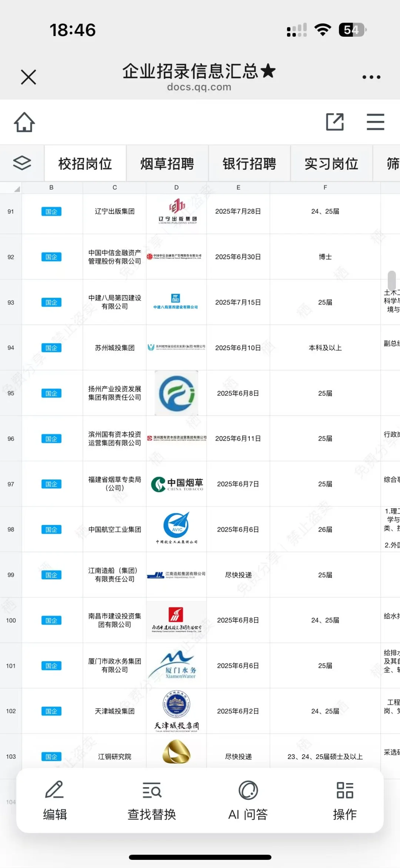Select the cell 博士
The height and width of the screenshot is (868, 400).
(325, 257)
